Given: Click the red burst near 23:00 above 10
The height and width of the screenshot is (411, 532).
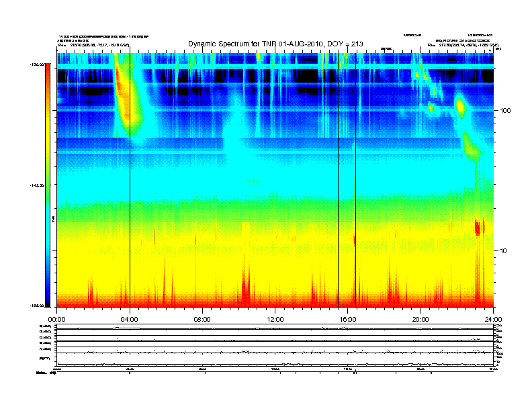Looking at the screenshot, I should (x=478, y=227).
